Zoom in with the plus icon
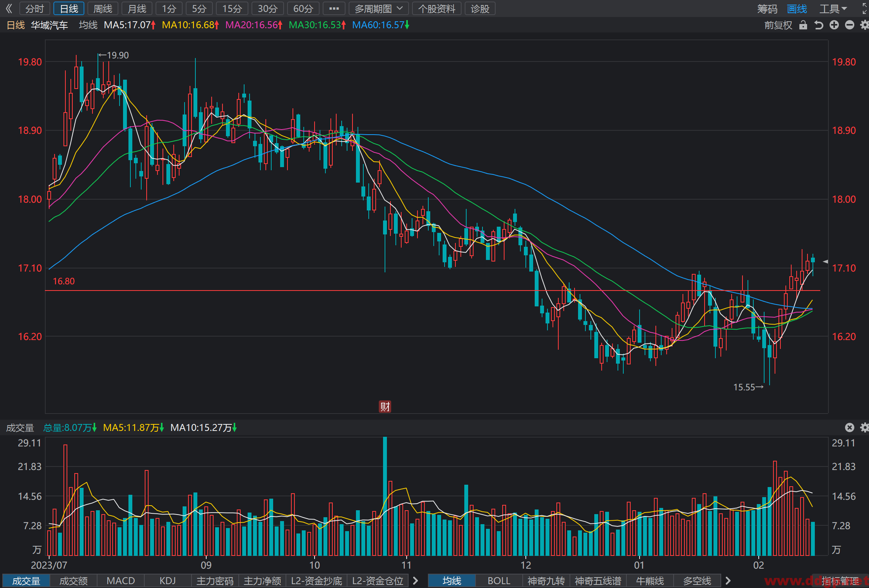This screenshot has width=869, height=588. [834, 25]
